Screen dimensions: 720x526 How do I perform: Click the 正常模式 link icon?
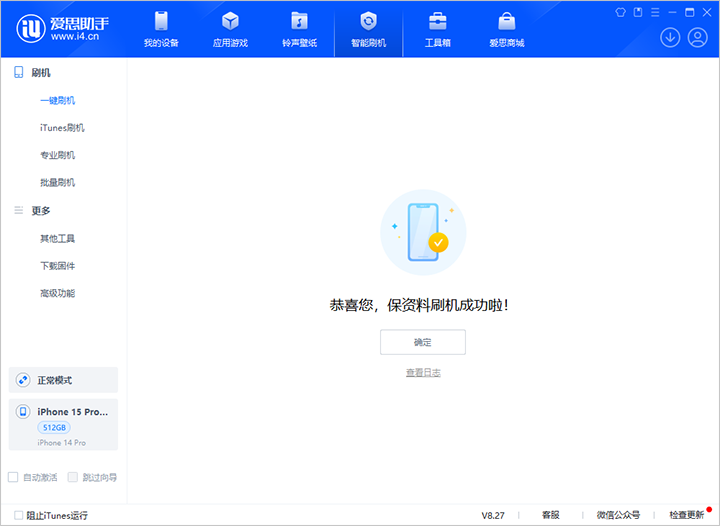coord(23,380)
